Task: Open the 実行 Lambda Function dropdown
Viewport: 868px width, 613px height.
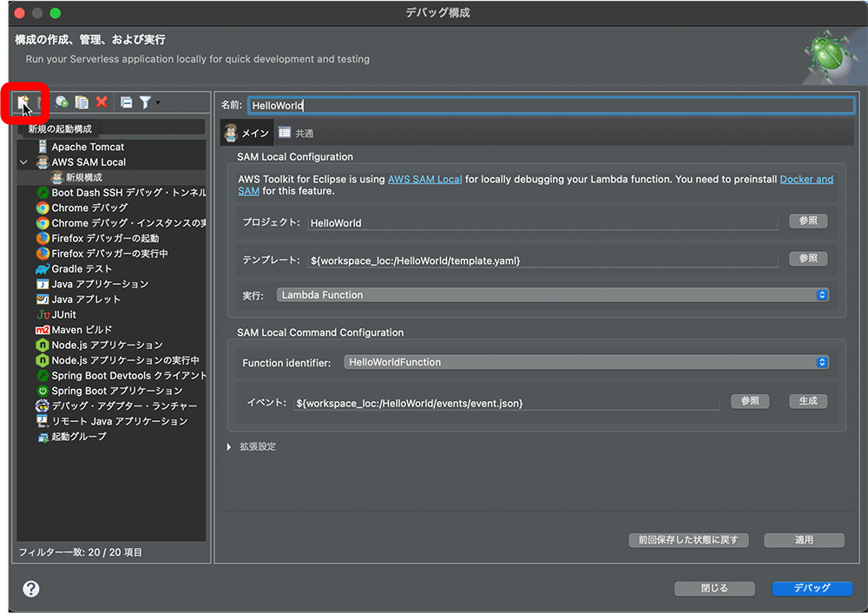Action: pyautogui.click(x=553, y=295)
